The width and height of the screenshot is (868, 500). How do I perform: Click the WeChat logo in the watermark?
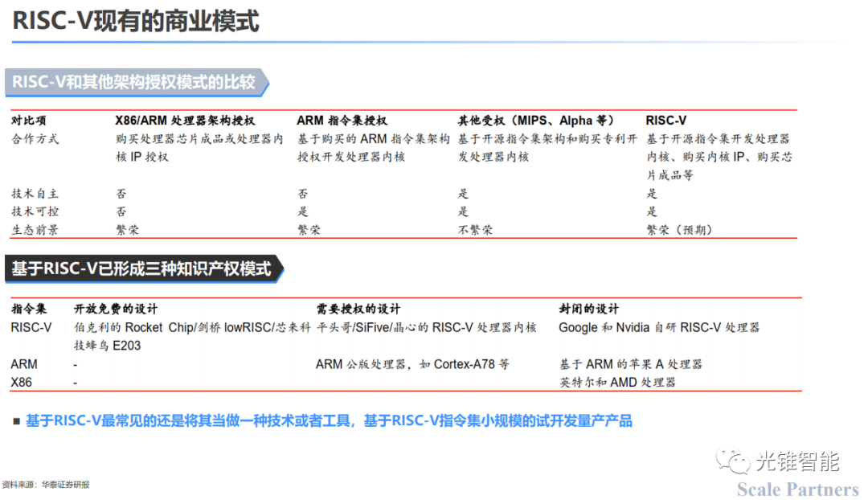point(732,461)
